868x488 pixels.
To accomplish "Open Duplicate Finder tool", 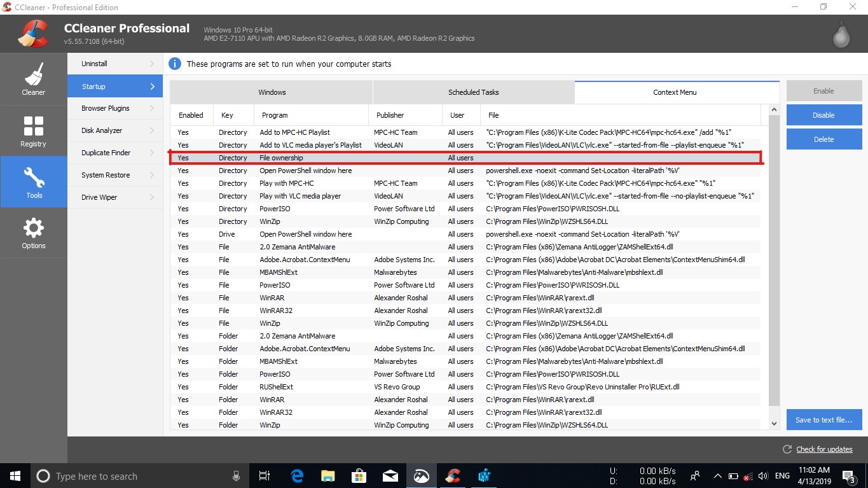I will 115,153.
